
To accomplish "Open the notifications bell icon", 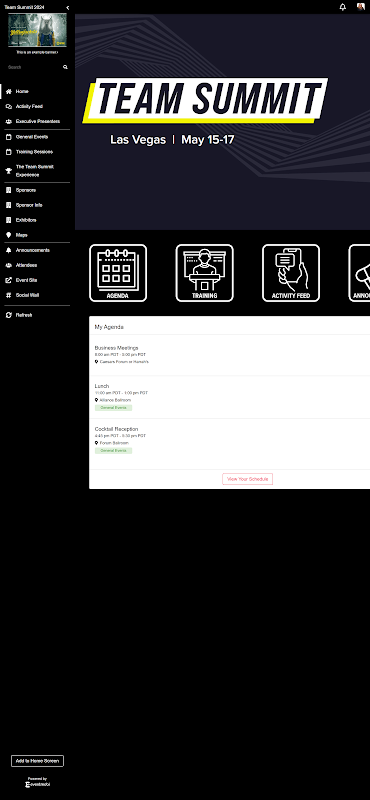I will click(x=342, y=7).
